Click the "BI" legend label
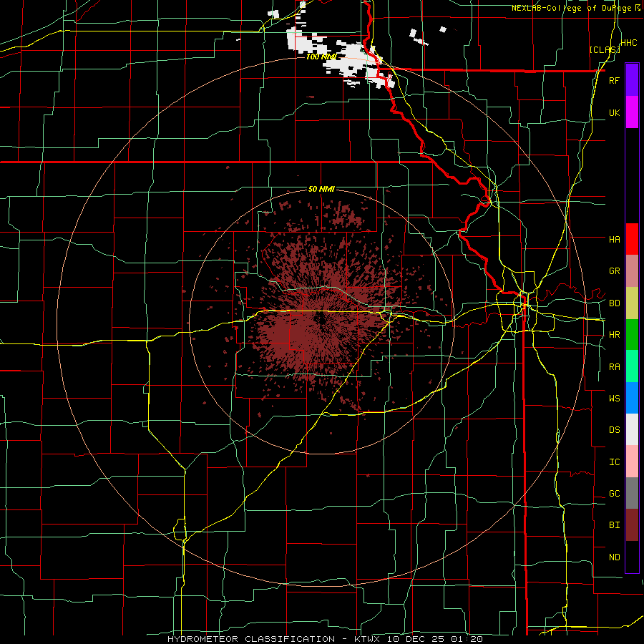644x644 pixels. 614,525
